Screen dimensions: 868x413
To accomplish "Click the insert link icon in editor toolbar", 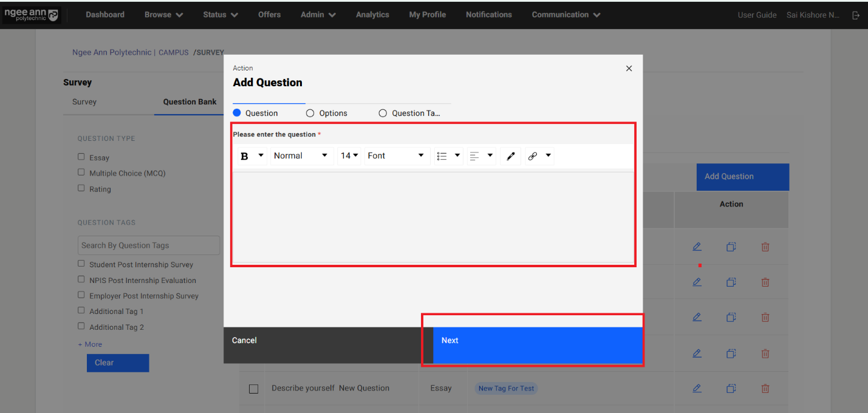I will pyautogui.click(x=533, y=156).
